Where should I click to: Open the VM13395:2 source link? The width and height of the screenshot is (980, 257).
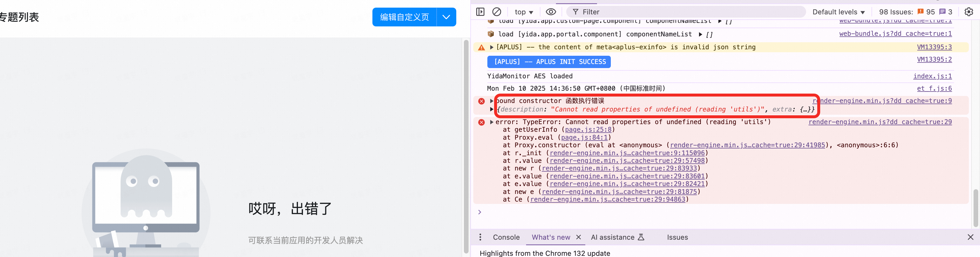click(934, 59)
